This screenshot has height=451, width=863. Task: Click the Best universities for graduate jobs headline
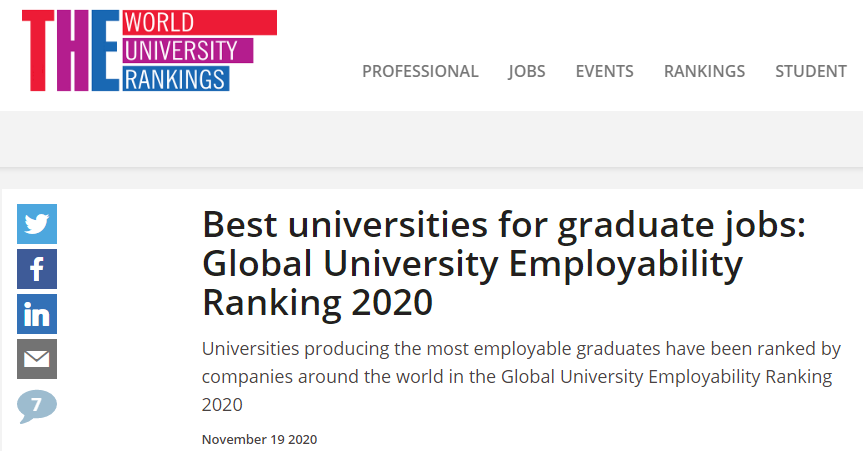[504, 263]
